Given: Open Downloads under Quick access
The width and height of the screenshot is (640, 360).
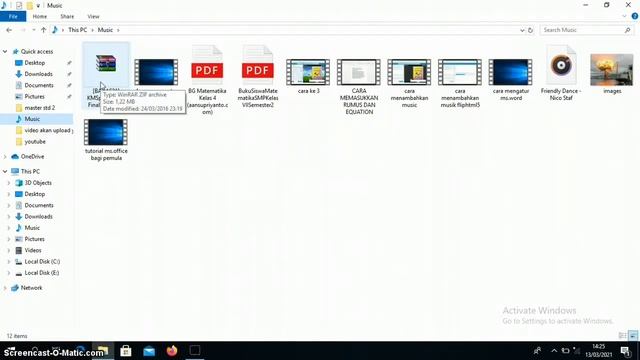Looking at the screenshot, I should tap(38, 74).
